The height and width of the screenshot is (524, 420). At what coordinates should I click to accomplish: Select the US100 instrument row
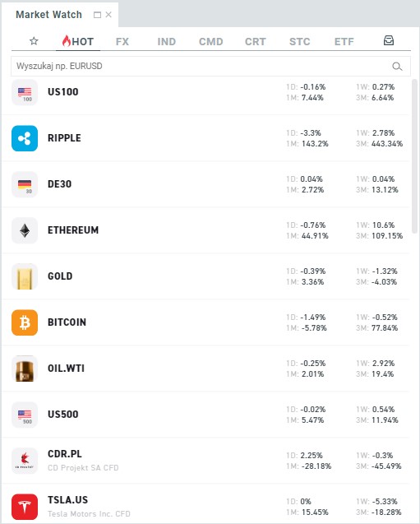[205, 92]
